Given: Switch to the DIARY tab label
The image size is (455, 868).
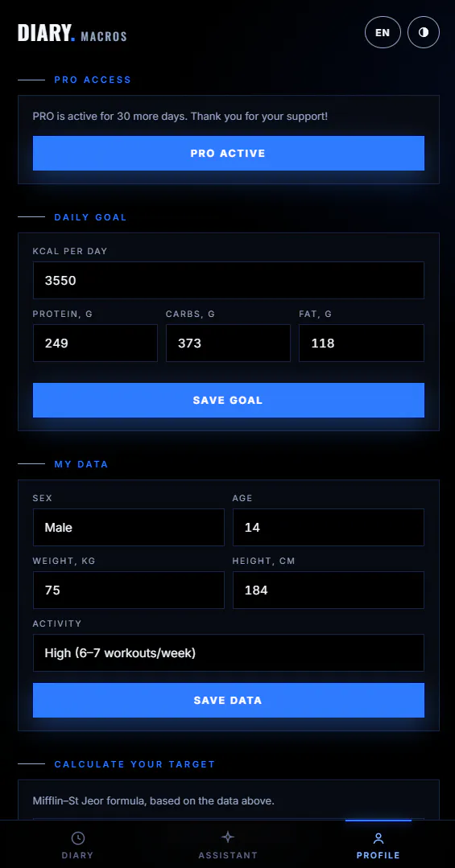Looking at the screenshot, I should click(77, 855).
